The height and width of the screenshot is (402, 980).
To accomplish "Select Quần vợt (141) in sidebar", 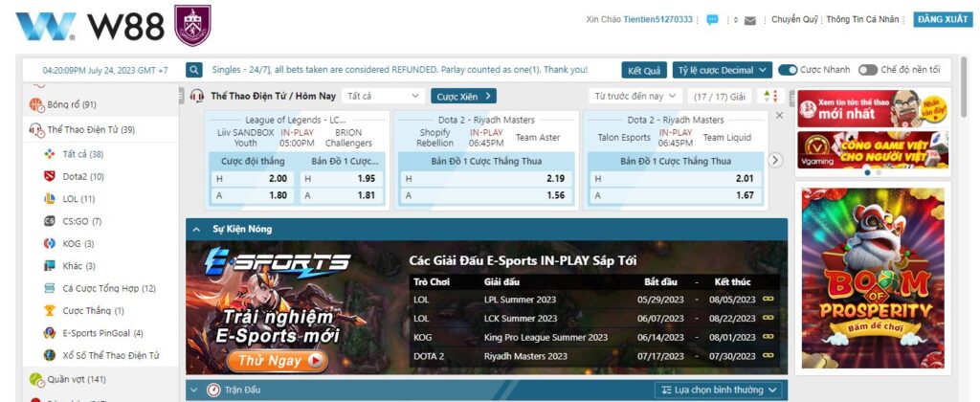I will click(x=100, y=379).
